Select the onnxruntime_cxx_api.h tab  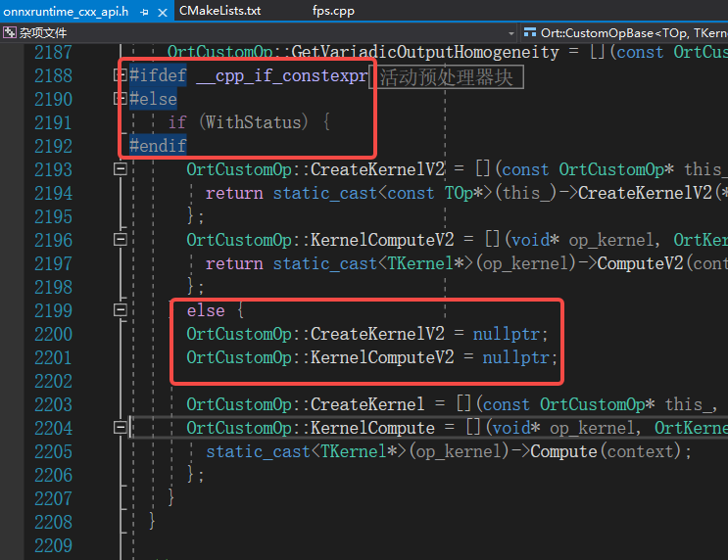tap(66, 11)
